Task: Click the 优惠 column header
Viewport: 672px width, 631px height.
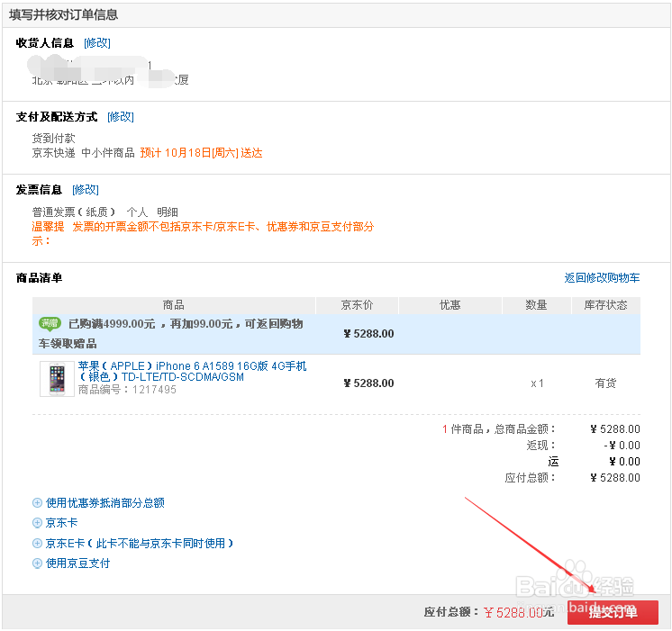Action: coord(450,305)
